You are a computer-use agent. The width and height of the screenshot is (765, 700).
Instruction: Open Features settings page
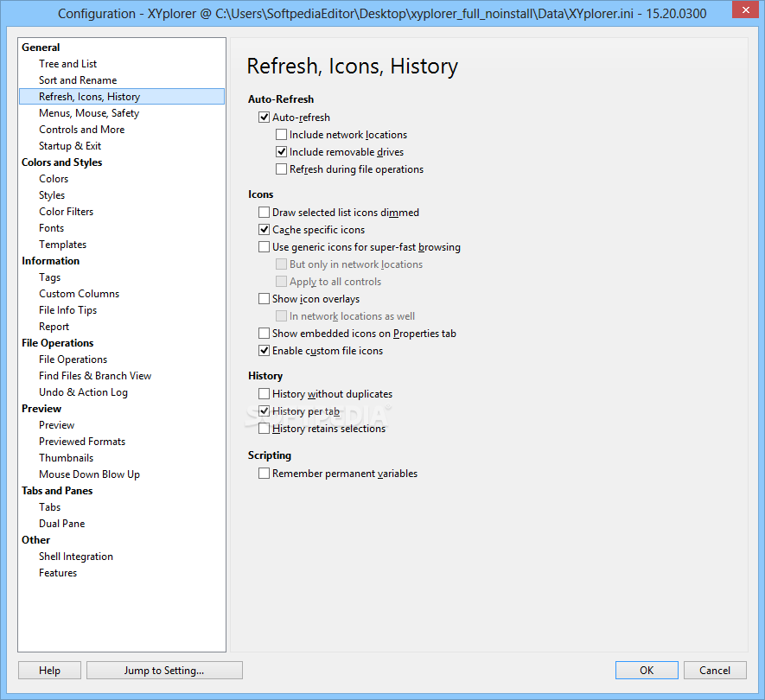pos(58,573)
